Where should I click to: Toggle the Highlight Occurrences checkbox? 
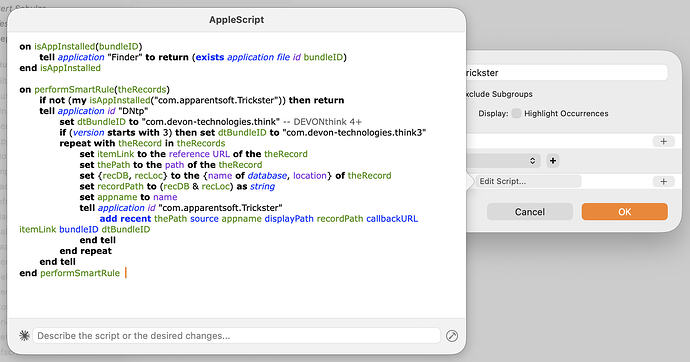(x=516, y=113)
